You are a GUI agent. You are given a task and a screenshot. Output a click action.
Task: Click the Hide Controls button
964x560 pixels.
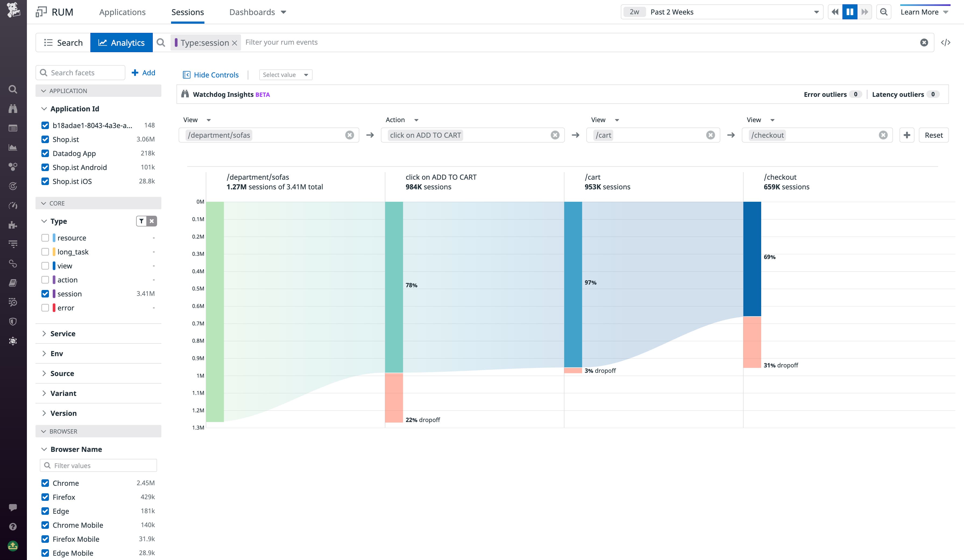tap(210, 75)
